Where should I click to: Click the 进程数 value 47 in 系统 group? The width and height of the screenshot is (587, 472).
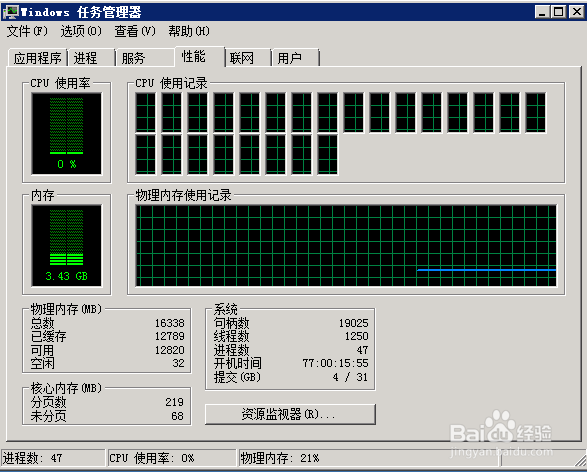point(362,350)
